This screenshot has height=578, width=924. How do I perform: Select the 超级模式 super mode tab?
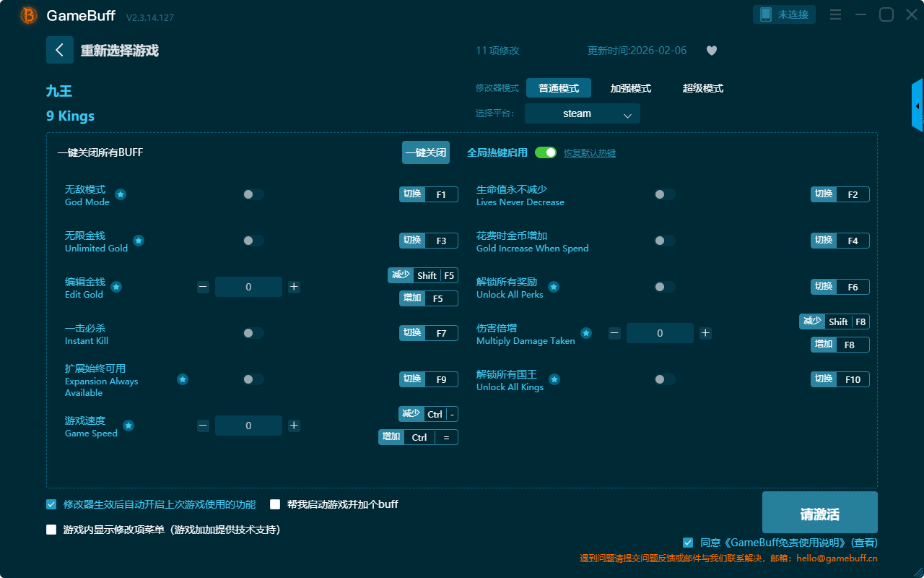pos(702,88)
